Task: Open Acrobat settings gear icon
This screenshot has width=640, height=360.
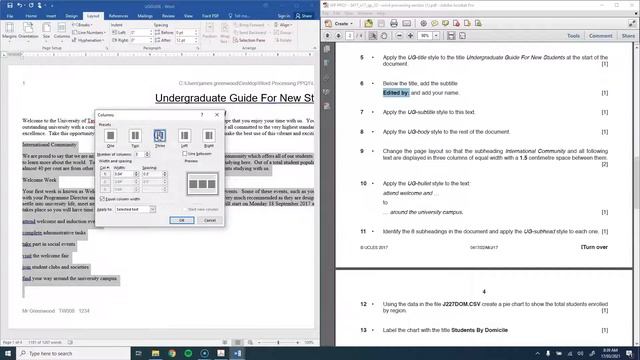Action: [x=423, y=24]
